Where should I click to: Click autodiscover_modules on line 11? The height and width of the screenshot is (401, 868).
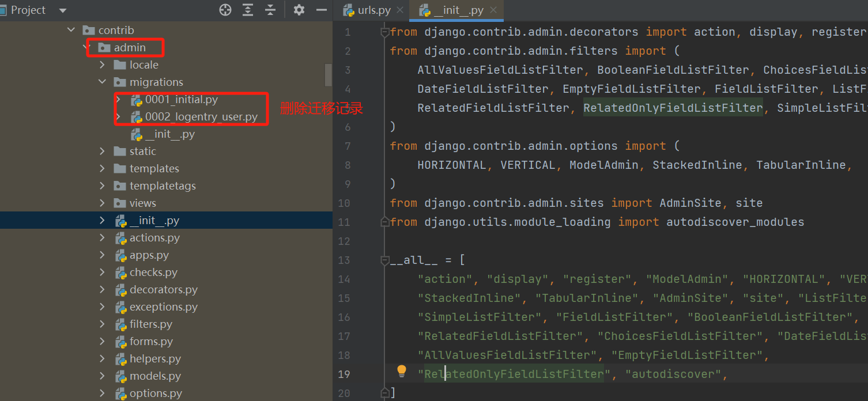coord(735,222)
